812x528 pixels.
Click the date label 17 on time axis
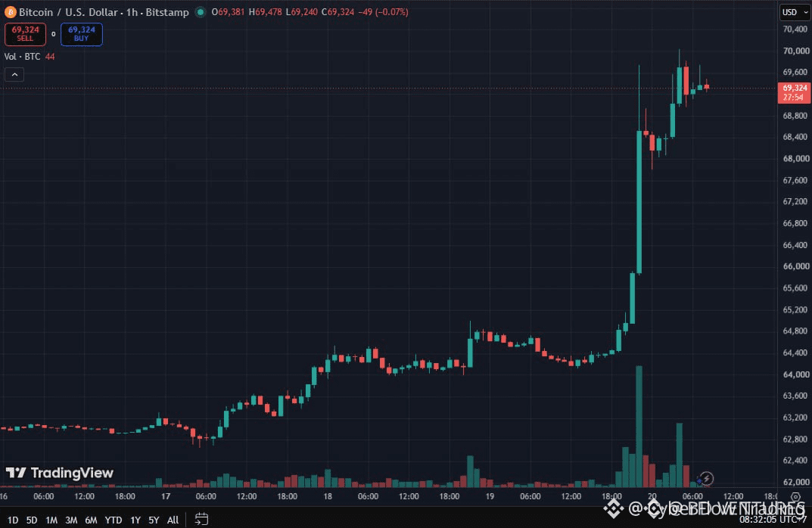(165, 496)
